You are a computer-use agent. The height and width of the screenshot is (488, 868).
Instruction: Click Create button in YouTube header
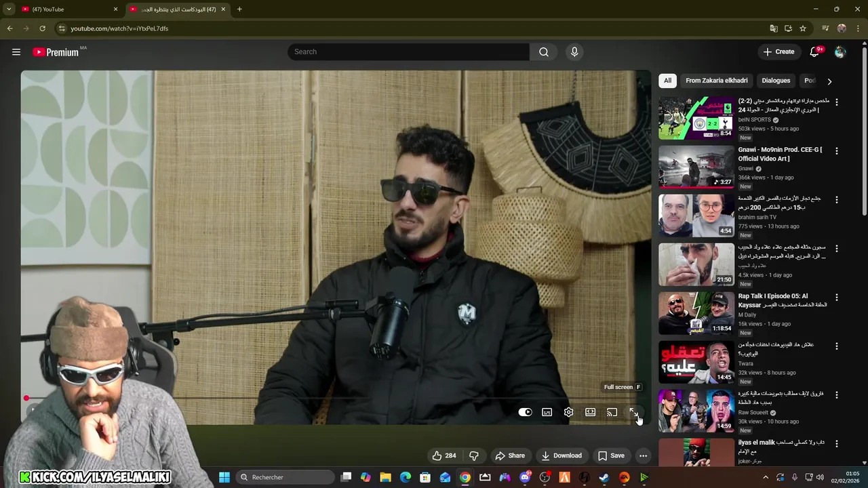pyautogui.click(x=778, y=52)
